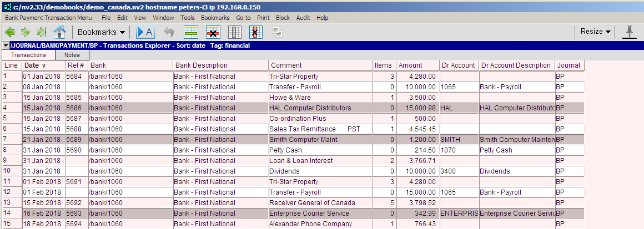Click the home icon in toolbar

59,32
